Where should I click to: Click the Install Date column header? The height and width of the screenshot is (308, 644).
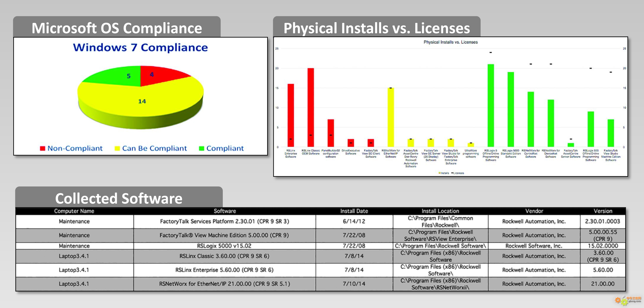[354, 211]
